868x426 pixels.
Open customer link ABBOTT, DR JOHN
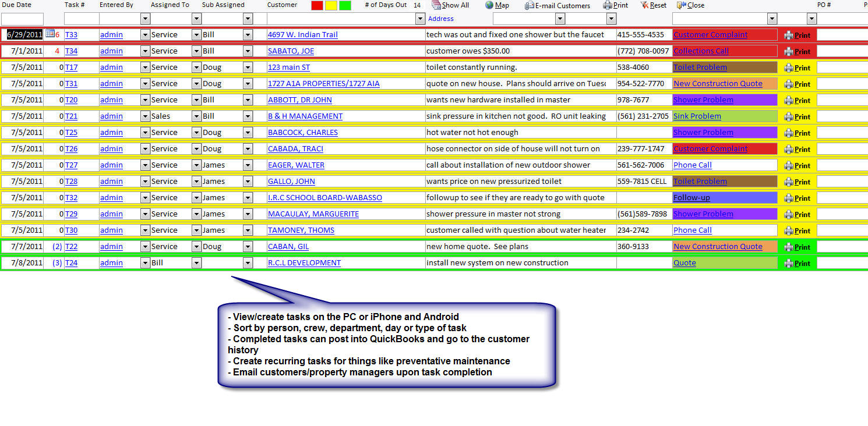299,100
